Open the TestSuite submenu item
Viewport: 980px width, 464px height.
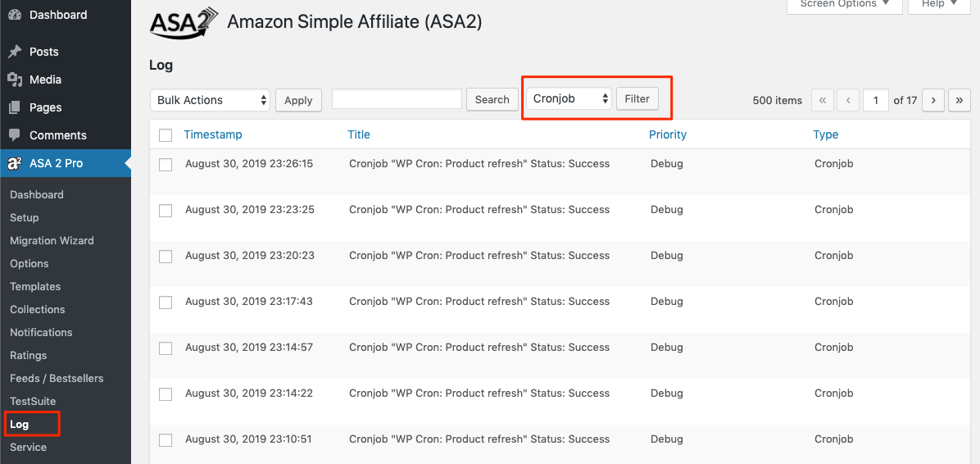point(33,402)
